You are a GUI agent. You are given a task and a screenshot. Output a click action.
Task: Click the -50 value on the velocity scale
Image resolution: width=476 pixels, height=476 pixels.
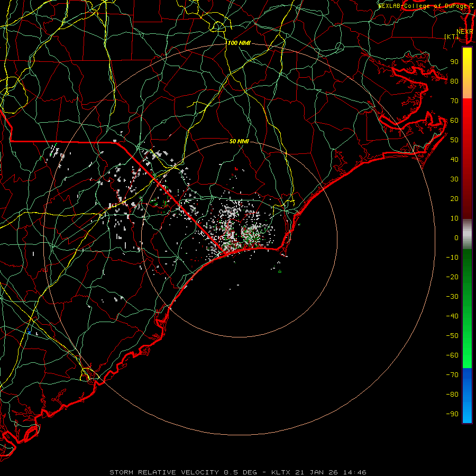[452, 336]
